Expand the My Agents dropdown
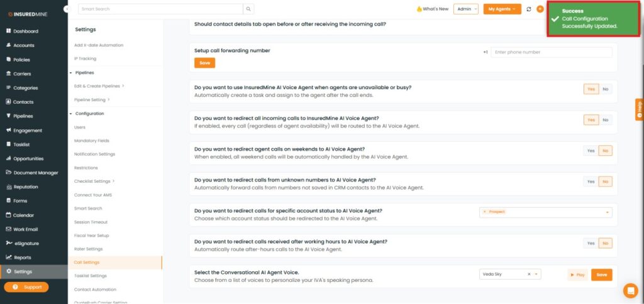644x304 pixels. 502,9
